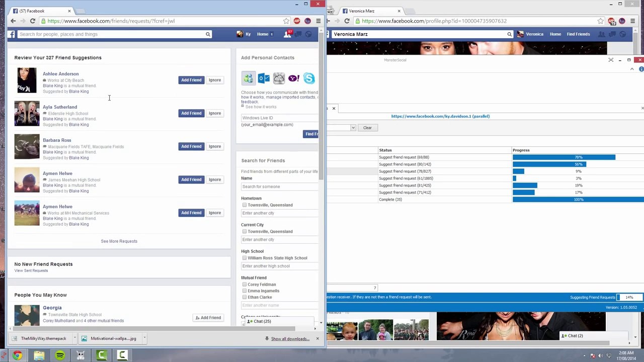Image resolution: width=644 pixels, height=362 pixels.
Task: Open Find Friends in Veronica's header
Action: [x=578, y=34]
